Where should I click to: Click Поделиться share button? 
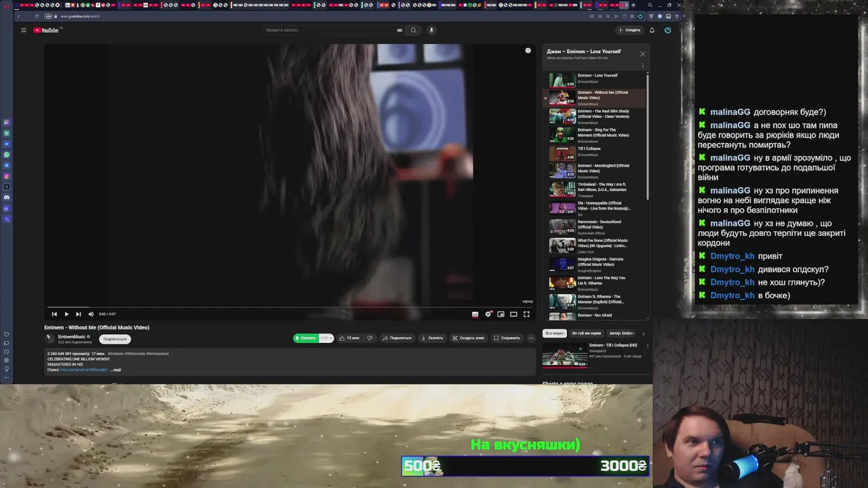[397, 338]
